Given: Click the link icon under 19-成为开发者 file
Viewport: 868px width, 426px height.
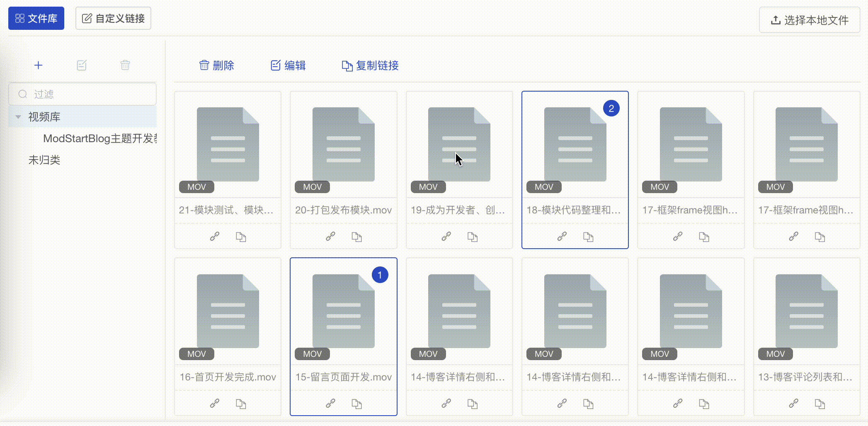Looking at the screenshot, I should click(446, 236).
